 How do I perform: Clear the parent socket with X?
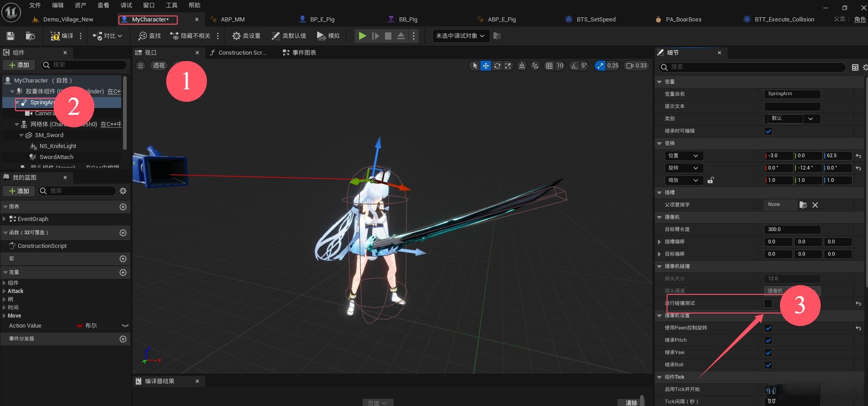pos(815,205)
